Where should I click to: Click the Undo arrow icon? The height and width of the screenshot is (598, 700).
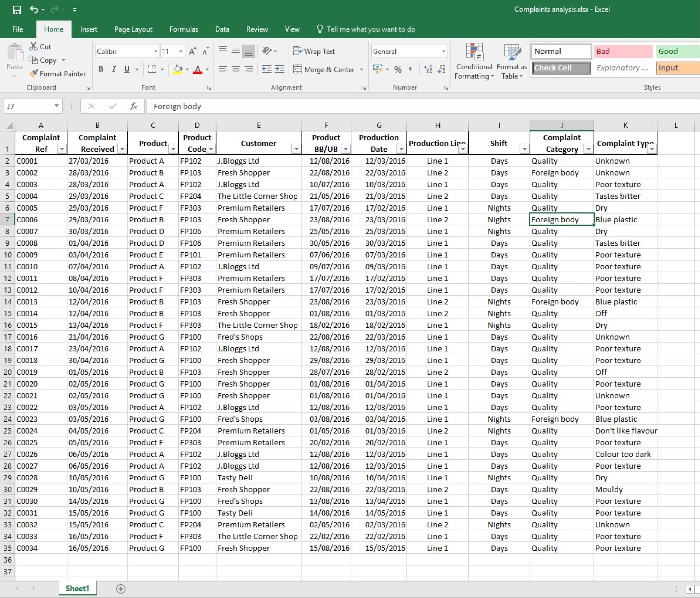[x=34, y=9]
